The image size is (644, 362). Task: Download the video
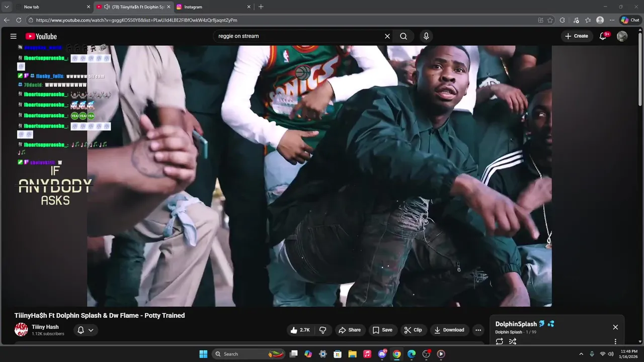449,330
